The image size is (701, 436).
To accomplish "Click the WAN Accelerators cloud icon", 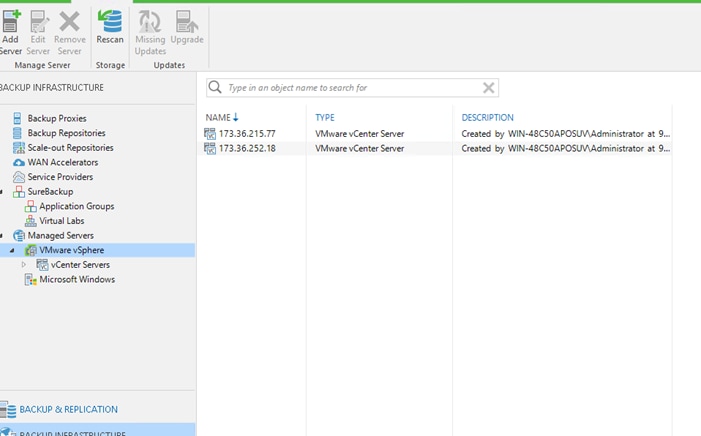I will pyautogui.click(x=19, y=162).
